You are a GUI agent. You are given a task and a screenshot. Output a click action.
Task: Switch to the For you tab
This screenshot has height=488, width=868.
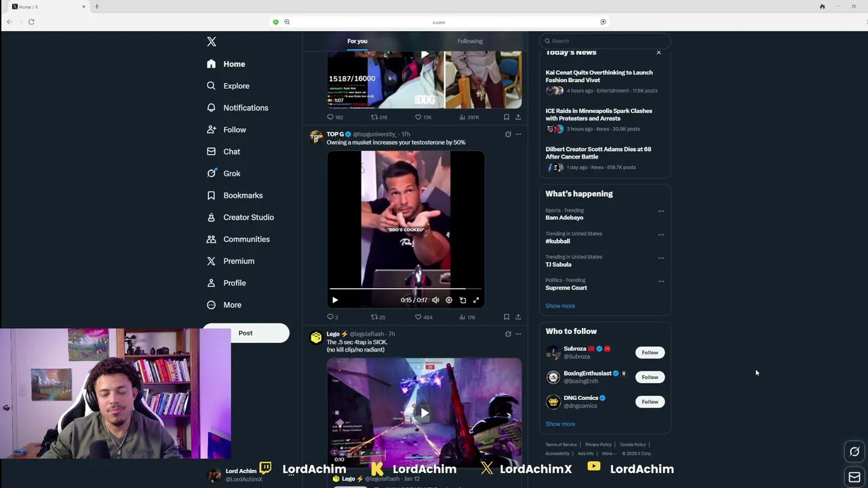coord(357,41)
